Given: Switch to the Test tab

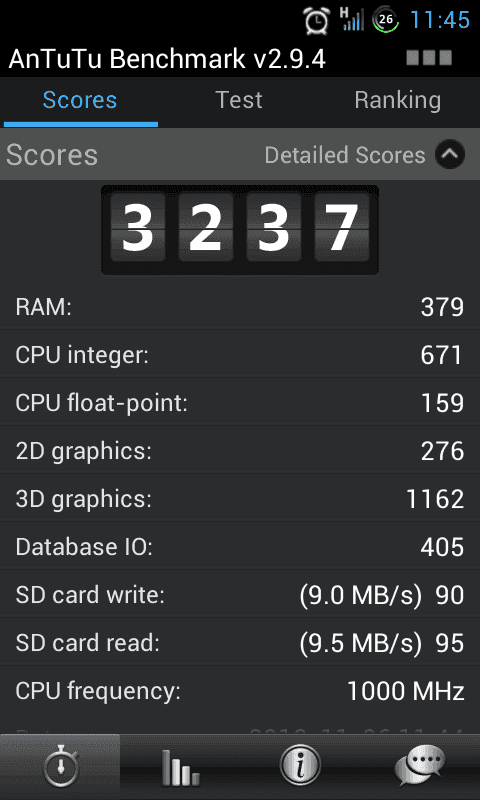Looking at the screenshot, I should coord(239,100).
